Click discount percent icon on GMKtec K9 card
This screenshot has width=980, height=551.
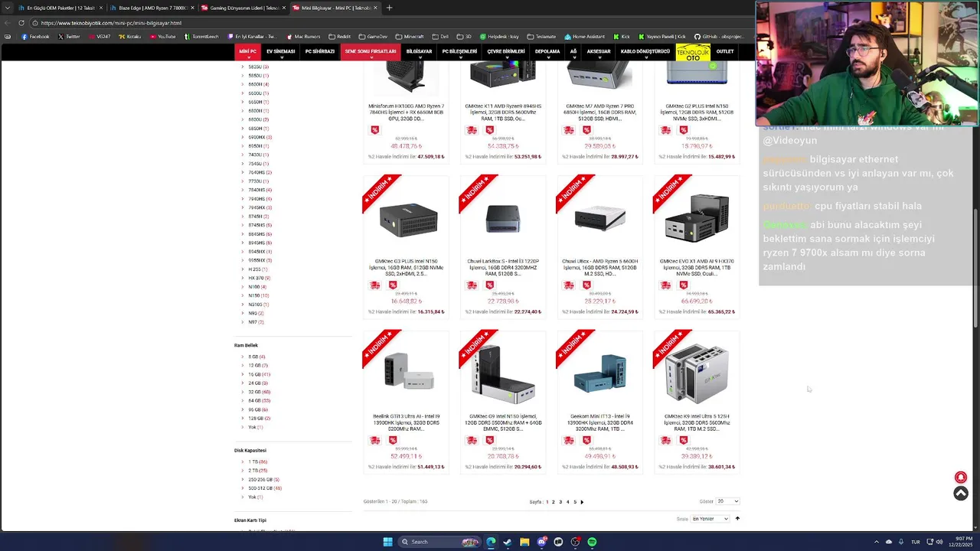point(683,440)
